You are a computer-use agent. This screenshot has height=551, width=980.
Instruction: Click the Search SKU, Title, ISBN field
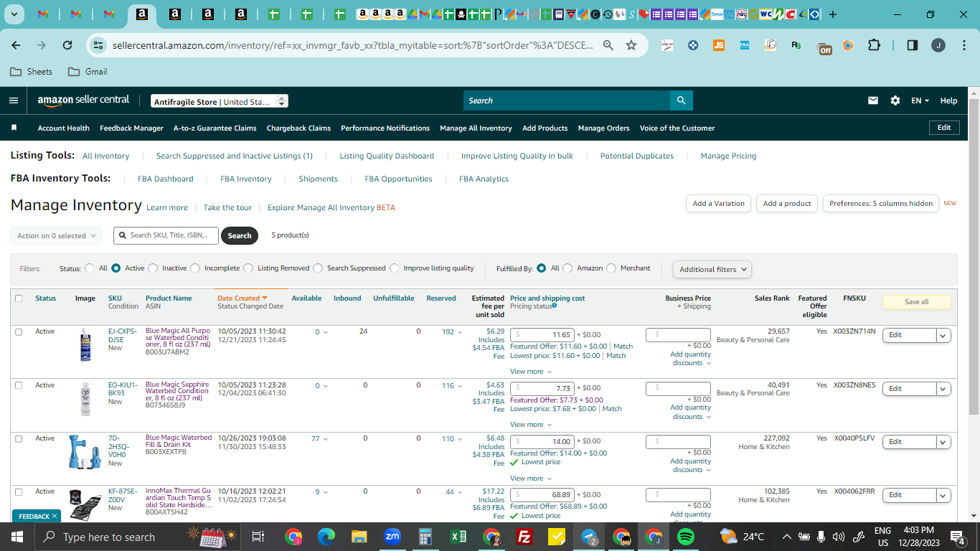[166, 235]
